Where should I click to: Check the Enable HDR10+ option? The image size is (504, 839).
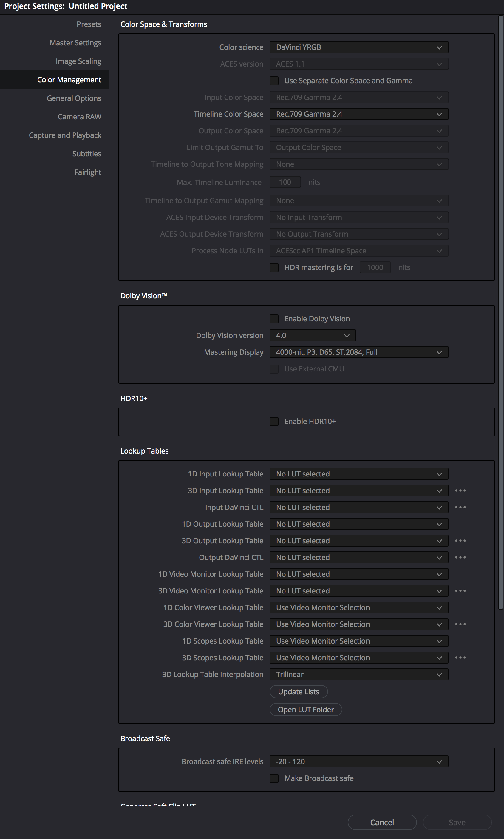(x=274, y=422)
